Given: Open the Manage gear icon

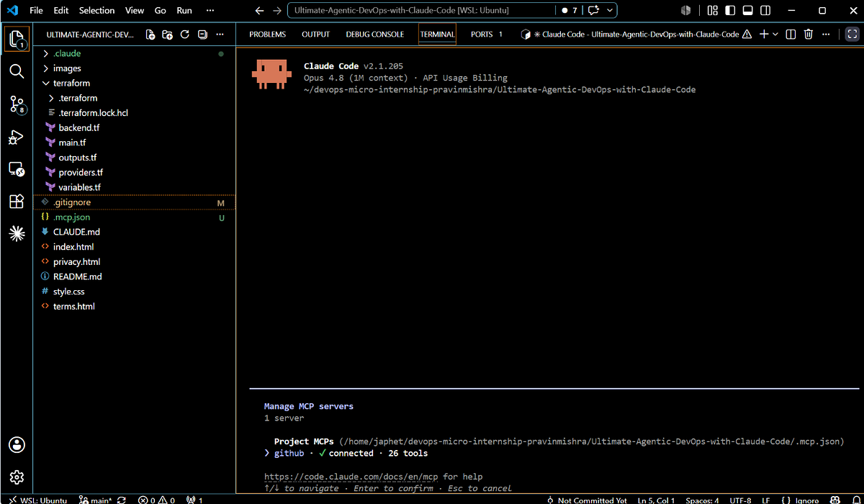Looking at the screenshot, I should [17, 477].
